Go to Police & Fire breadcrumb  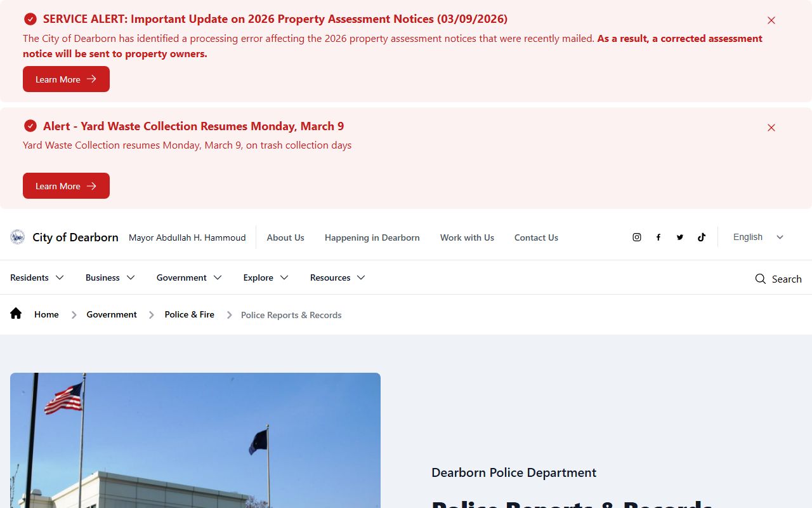[x=190, y=314]
